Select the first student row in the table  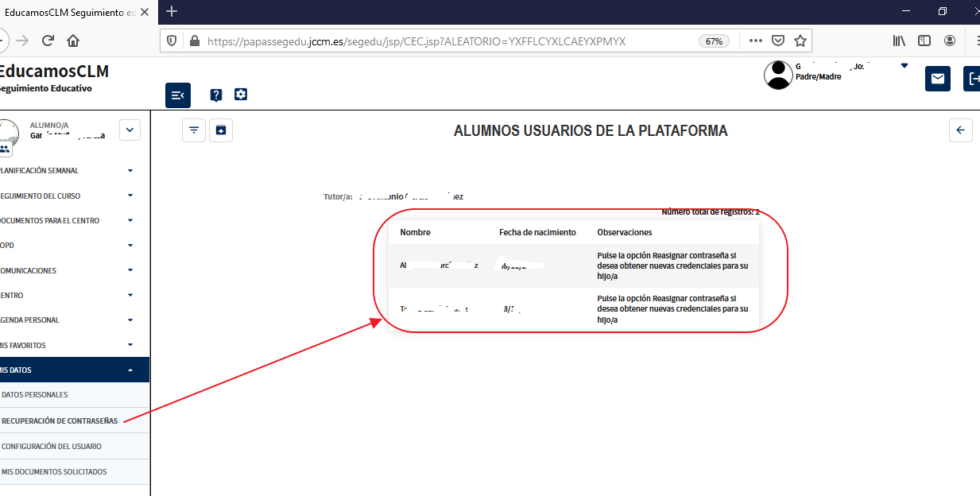[573, 265]
